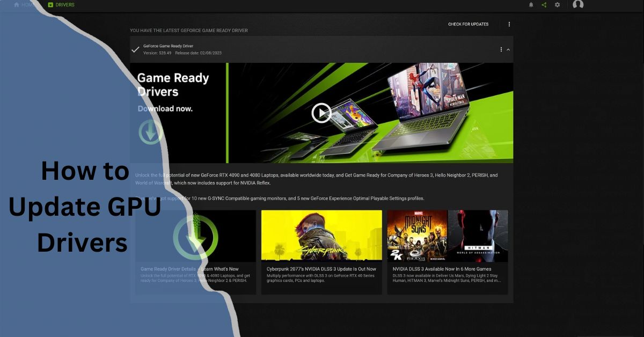The height and width of the screenshot is (337, 644).
Task: Click the 'Game Ready Drivers' banner headline
Action: [x=173, y=85]
